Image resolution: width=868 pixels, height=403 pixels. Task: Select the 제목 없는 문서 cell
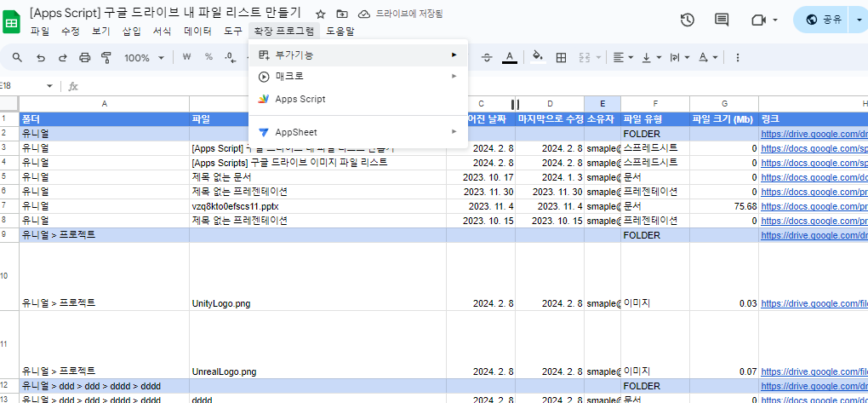(317, 177)
